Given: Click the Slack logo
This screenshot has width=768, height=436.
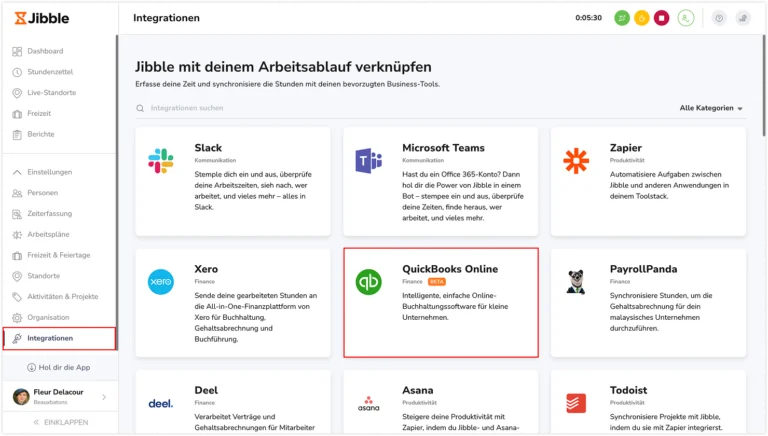Looking at the screenshot, I should point(161,161).
